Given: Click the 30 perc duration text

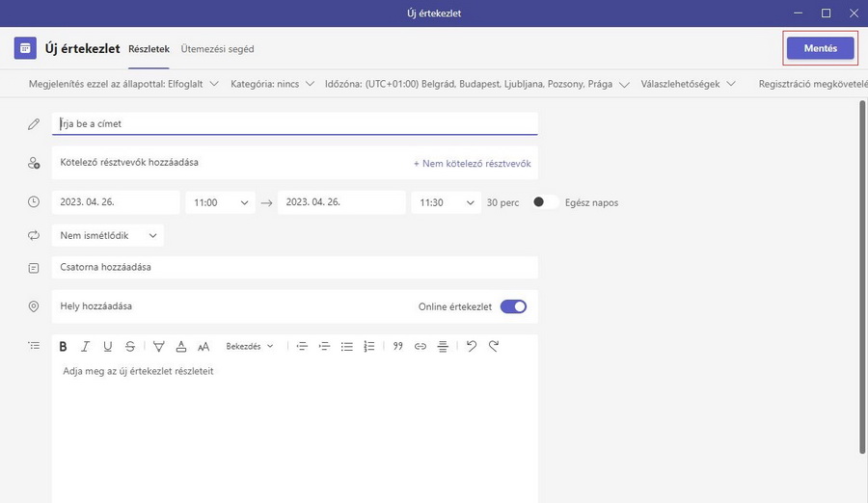Looking at the screenshot, I should [502, 202].
